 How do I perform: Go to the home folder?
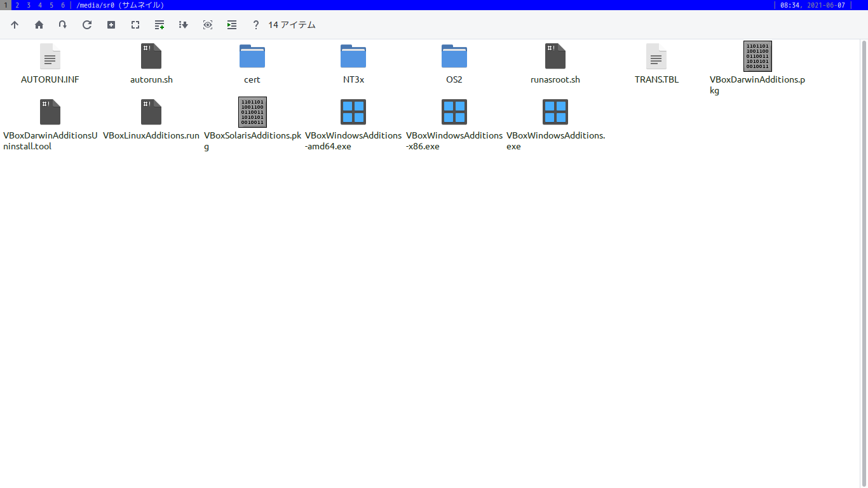pyautogui.click(x=39, y=25)
